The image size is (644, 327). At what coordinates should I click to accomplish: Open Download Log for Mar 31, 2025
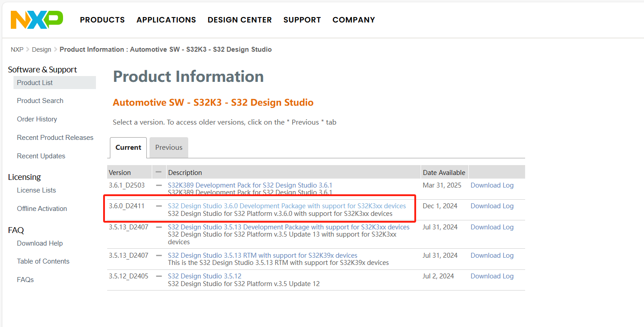point(492,185)
